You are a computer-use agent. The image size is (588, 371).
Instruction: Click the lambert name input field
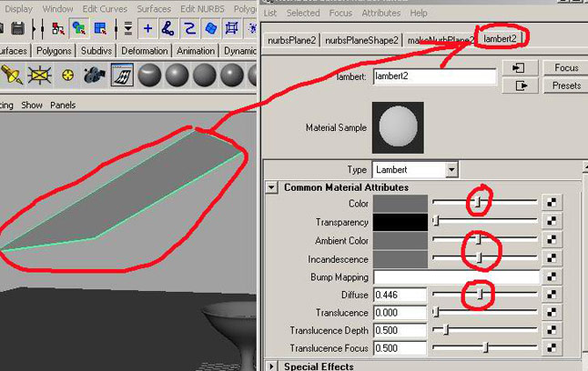pyautogui.click(x=434, y=76)
